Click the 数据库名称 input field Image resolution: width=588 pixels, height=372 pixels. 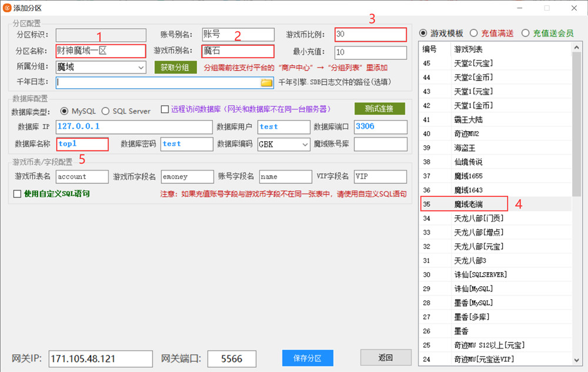click(x=82, y=144)
